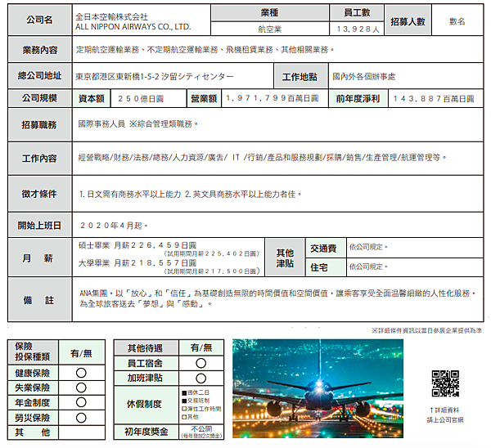Screen dimensions: 491x448
Task: Check the 其他 checkbox under 休假制度
Action: [x=184, y=417]
